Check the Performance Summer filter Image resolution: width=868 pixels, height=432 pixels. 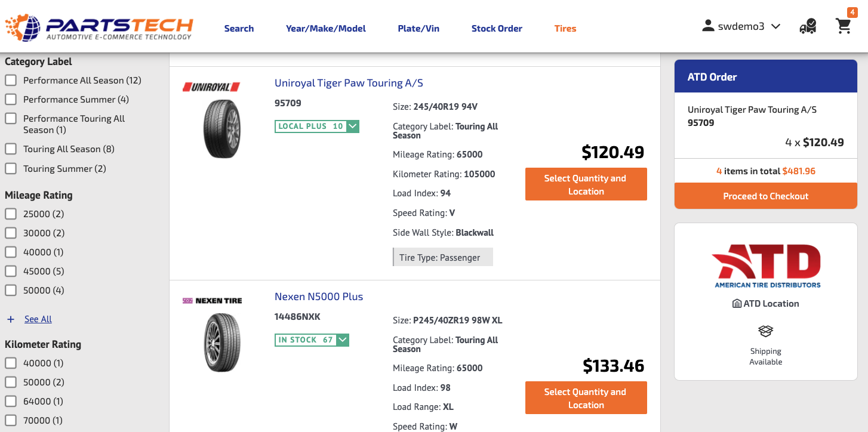click(x=11, y=100)
